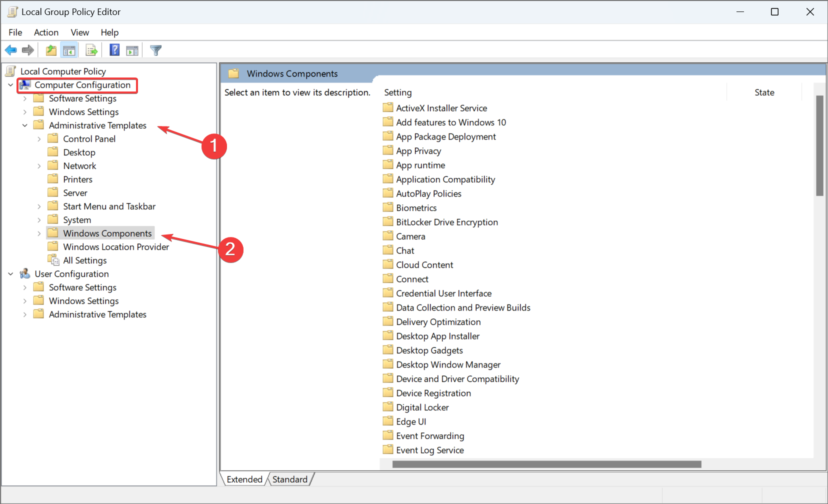Select the Desktop Window Manager folder
This screenshot has height=504, width=828.
coord(448,365)
